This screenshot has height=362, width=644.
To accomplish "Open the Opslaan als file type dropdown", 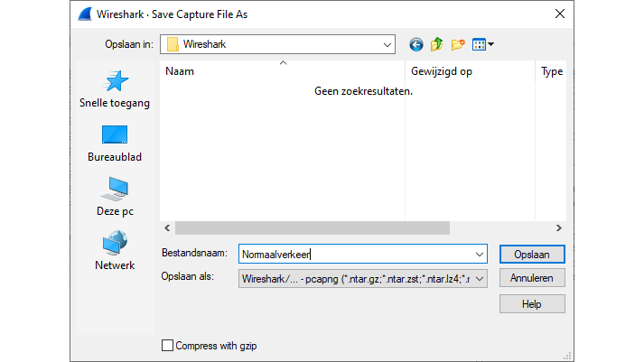I will click(480, 279).
